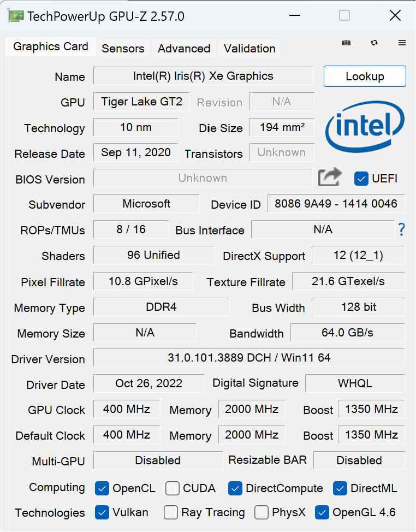The width and height of the screenshot is (416, 532).
Task: Click the Bus Interface question mark
Action: coord(401,229)
